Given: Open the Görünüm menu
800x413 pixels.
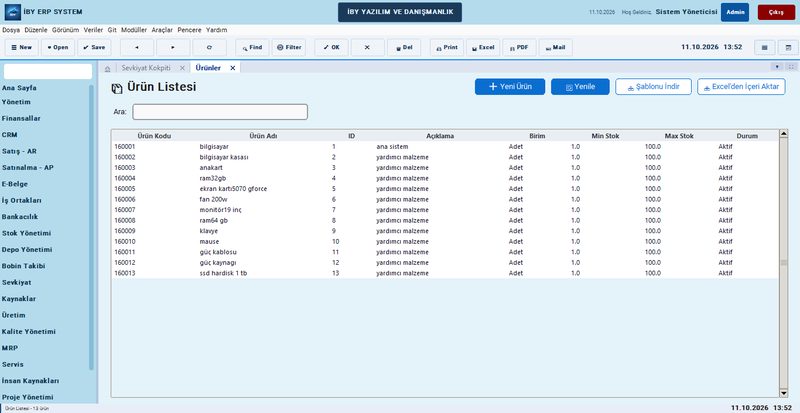Looking at the screenshot, I should tap(65, 30).
